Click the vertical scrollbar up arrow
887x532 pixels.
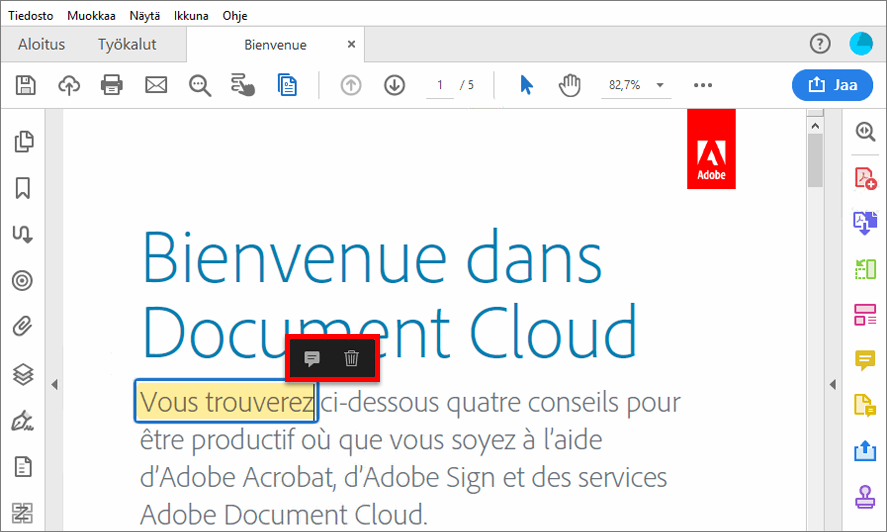coord(815,126)
